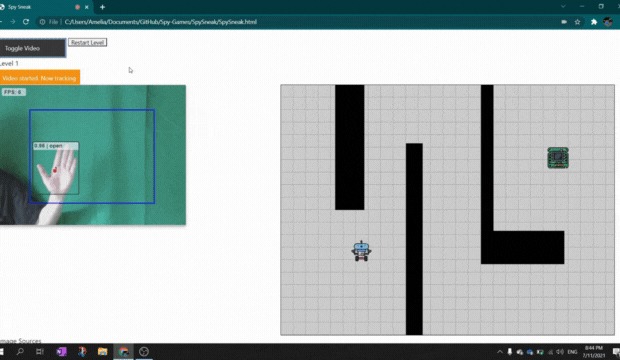Open the network icon in system tray
The height and width of the screenshot is (360, 620).
[550, 352]
